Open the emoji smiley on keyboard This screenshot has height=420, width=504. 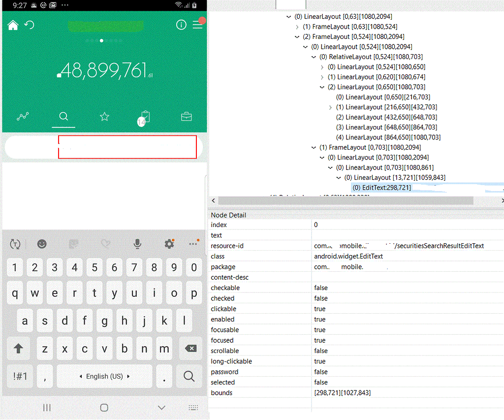42,244
